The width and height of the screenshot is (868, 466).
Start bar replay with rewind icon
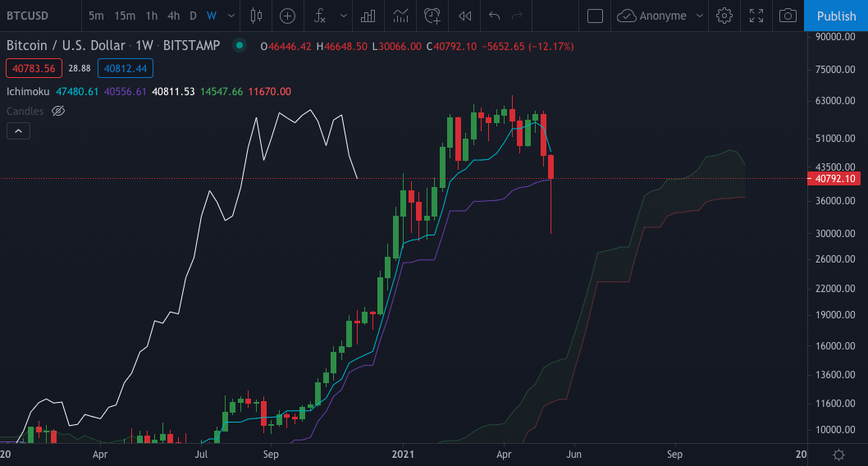click(465, 16)
